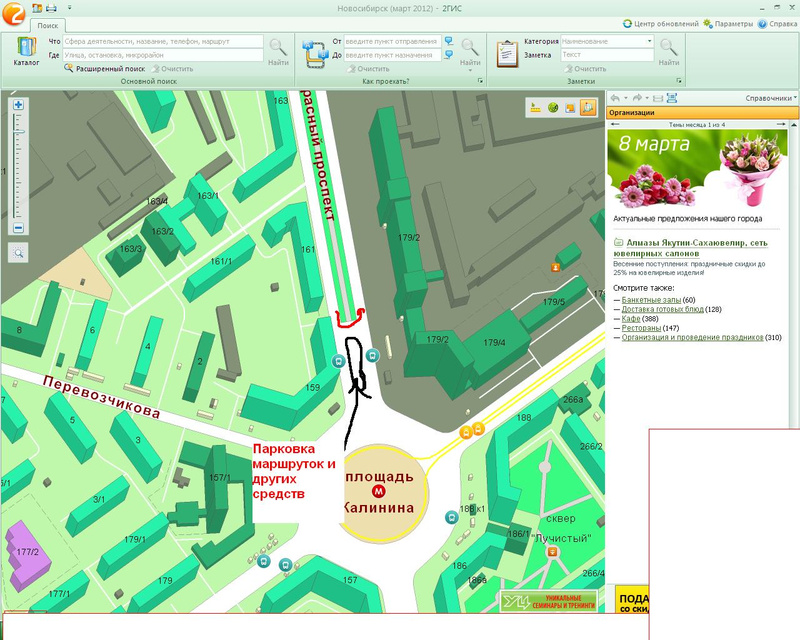Click the map zoom-out minus button
Screen dimensions: 800x640
pos(18,228)
